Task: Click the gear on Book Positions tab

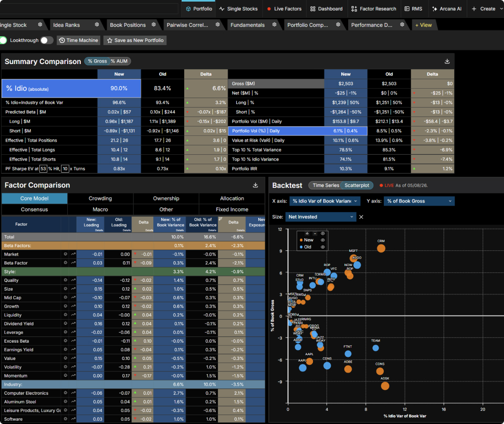Action: click(154, 25)
